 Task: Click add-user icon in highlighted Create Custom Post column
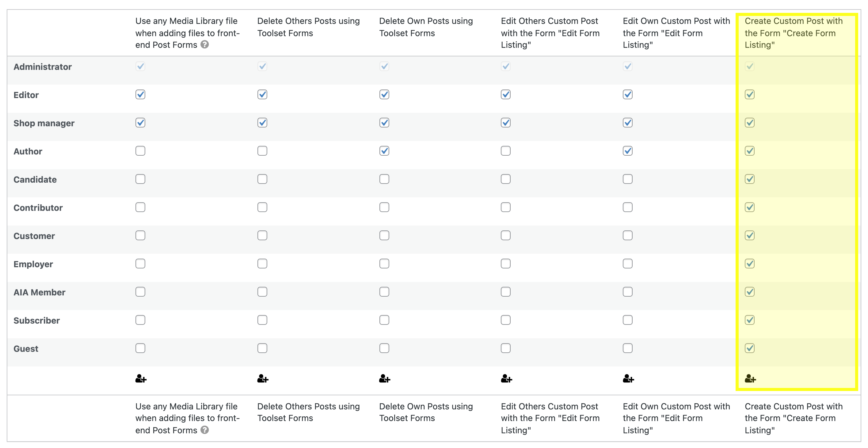point(750,379)
